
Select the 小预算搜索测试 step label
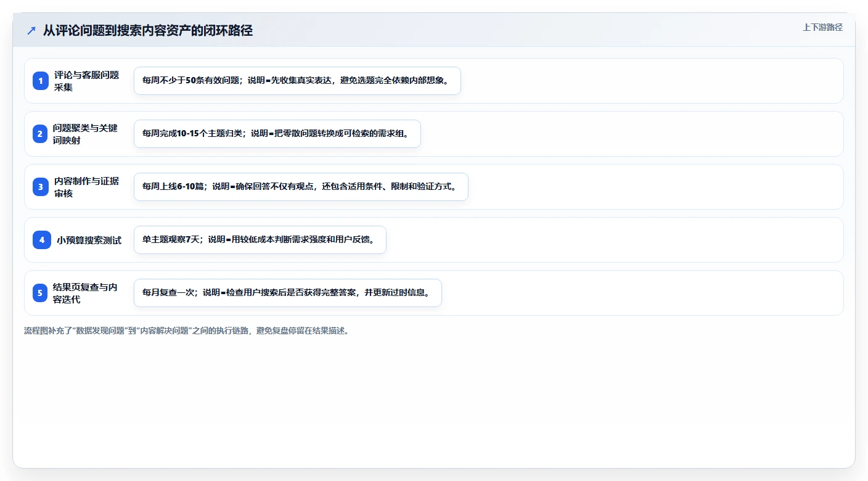pos(89,240)
